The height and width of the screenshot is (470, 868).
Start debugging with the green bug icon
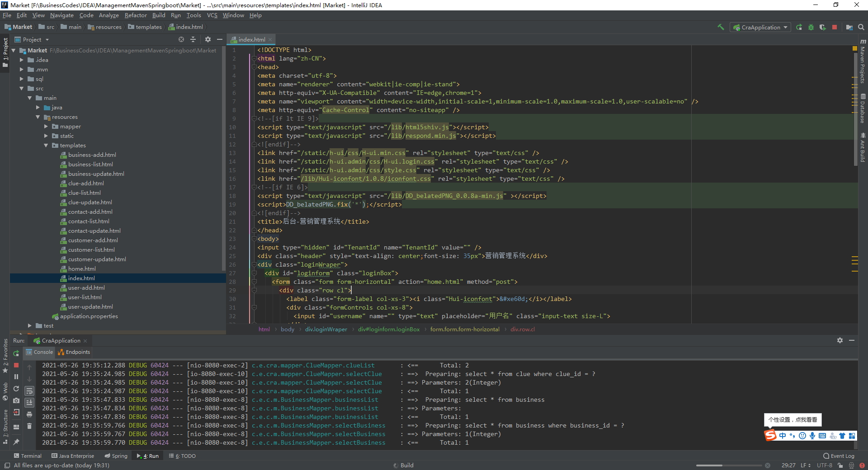point(811,27)
